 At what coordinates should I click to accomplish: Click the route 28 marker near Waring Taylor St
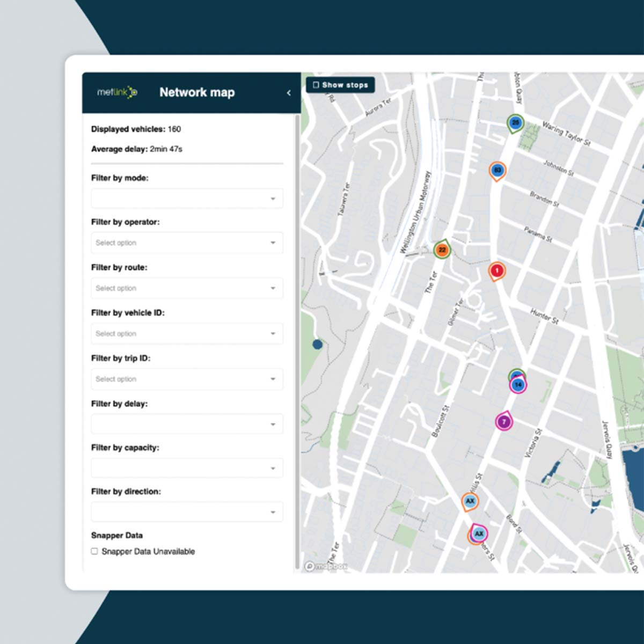pos(515,122)
